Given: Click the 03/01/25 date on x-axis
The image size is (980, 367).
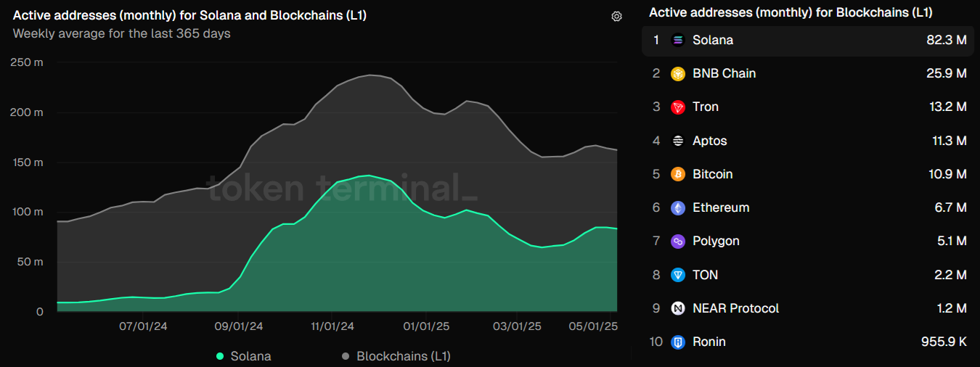Looking at the screenshot, I should (518, 326).
